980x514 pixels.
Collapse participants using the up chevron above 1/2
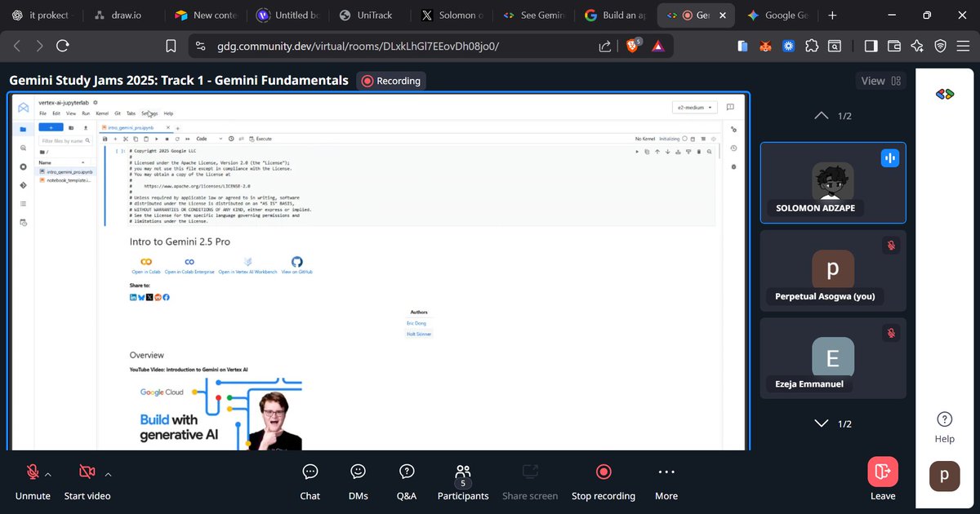point(821,115)
